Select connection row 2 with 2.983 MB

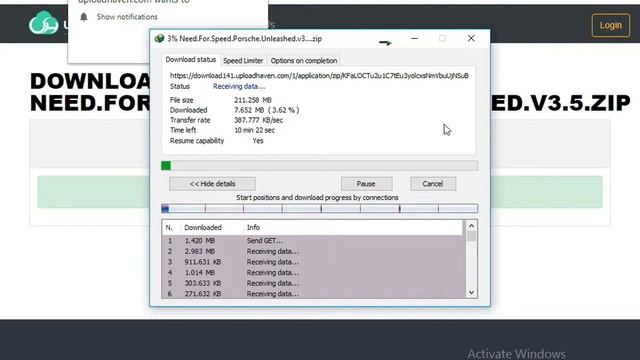(x=313, y=251)
